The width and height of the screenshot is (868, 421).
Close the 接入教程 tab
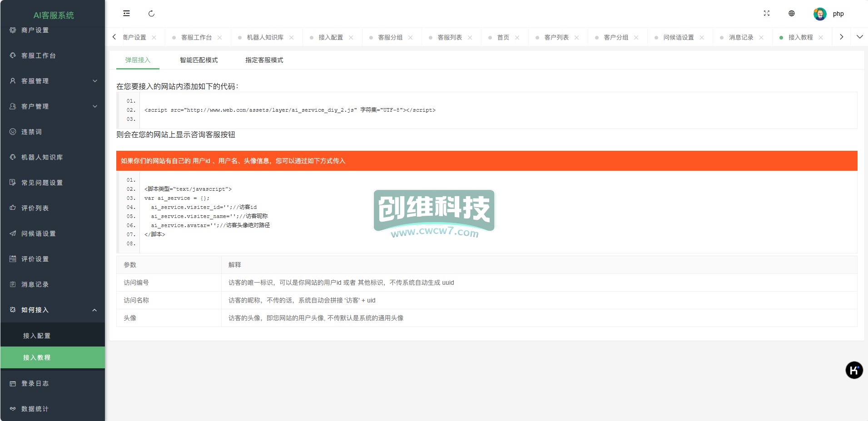[x=821, y=37]
